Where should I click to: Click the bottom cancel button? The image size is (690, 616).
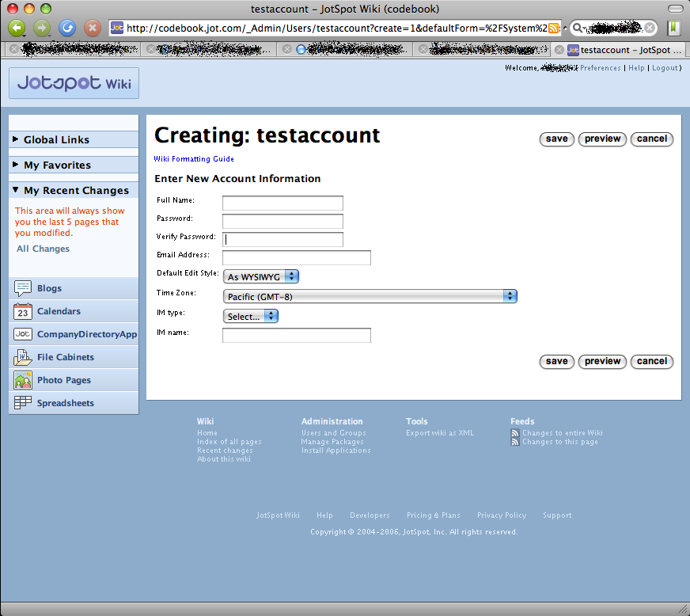click(652, 362)
